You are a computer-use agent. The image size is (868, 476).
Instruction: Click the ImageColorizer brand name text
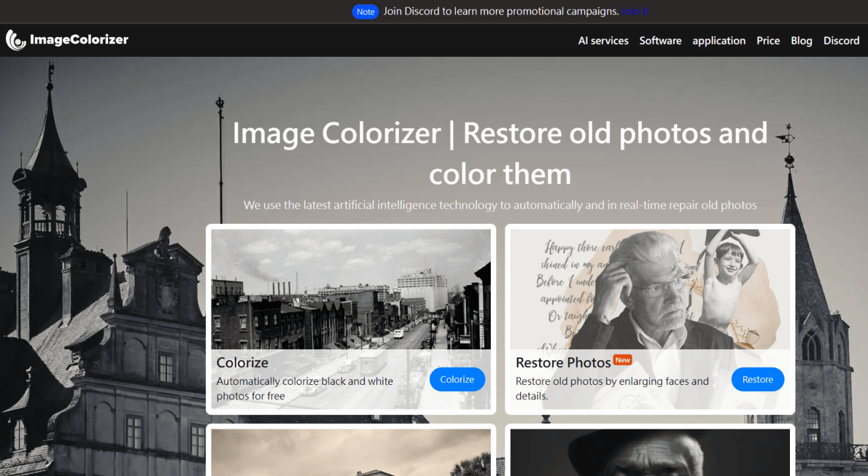[x=79, y=40]
